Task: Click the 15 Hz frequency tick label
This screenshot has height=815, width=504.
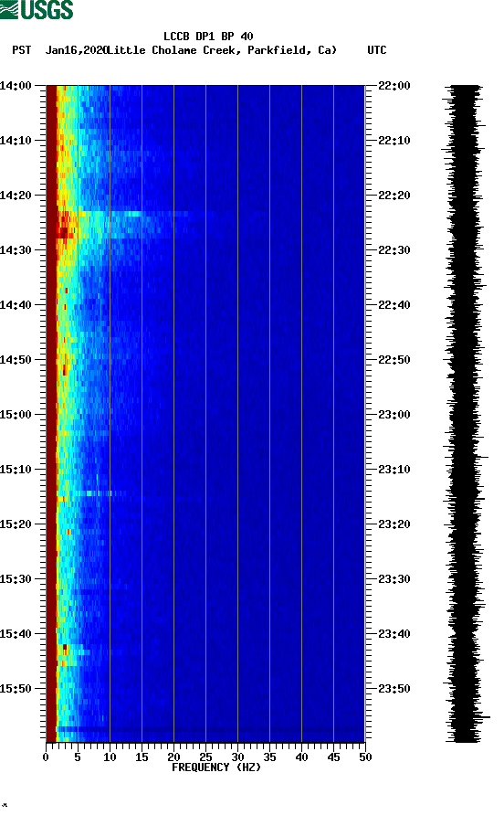Action: click(142, 757)
